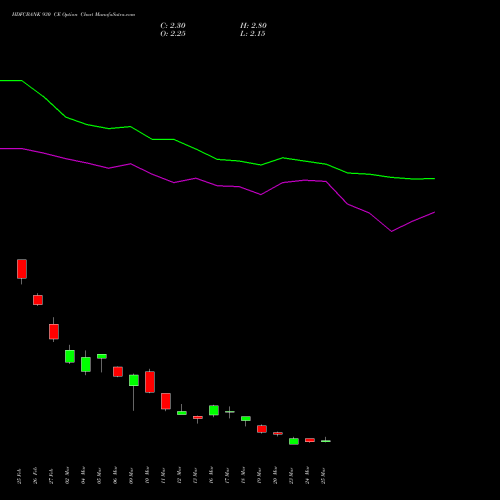Select the green candlestick for 25 Mar

click(x=326, y=441)
